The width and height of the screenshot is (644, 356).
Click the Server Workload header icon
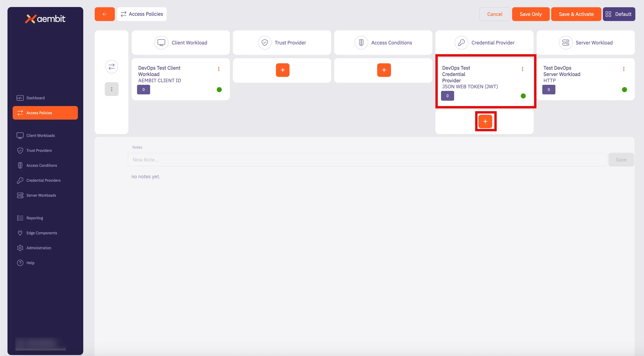565,43
